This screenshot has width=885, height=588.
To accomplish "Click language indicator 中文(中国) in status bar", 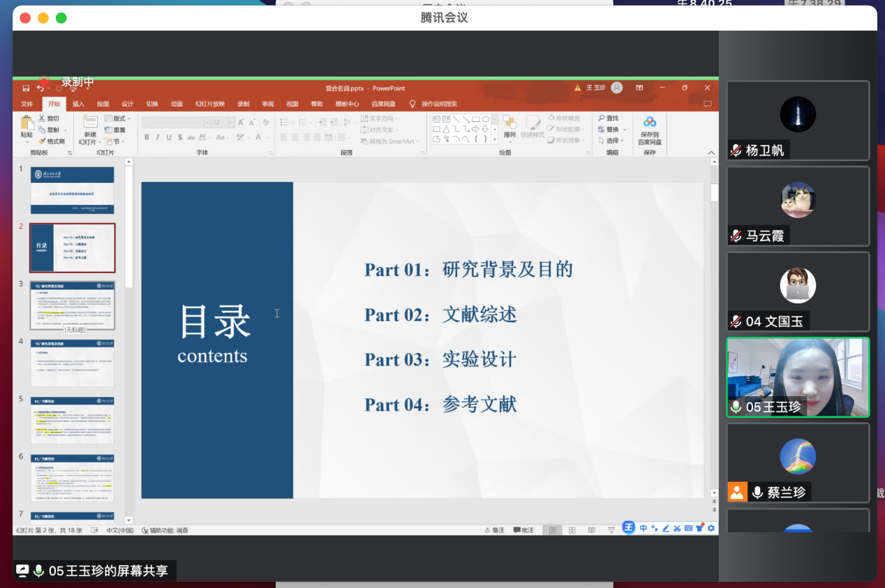I will point(120,530).
